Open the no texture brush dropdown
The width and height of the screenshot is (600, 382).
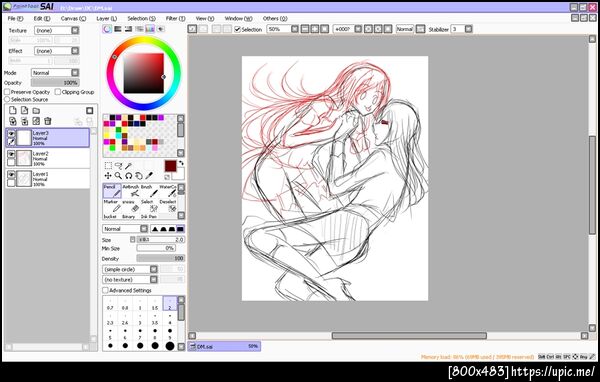tap(130, 280)
